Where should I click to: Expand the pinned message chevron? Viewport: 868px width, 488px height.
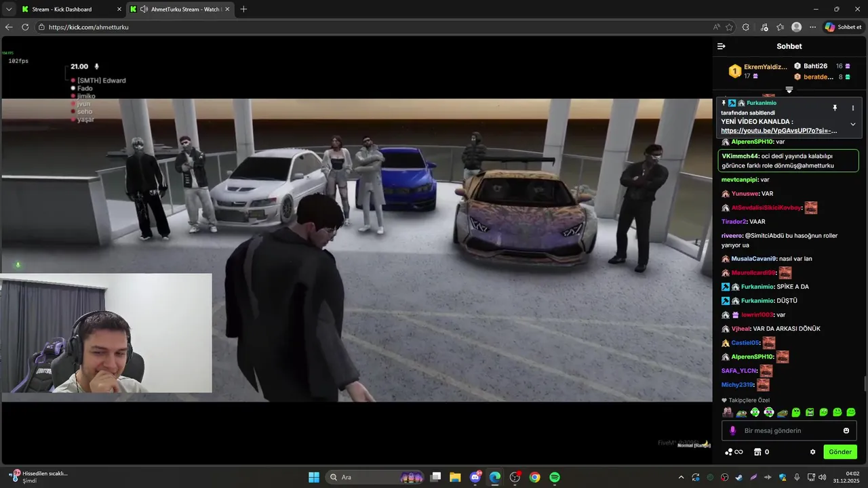(x=852, y=124)
